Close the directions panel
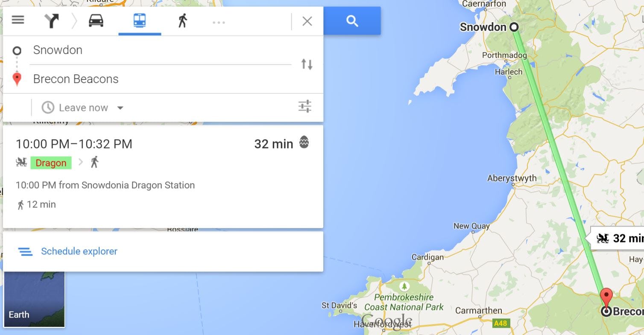The height and width of the screenshot is (335, 644). (x=307, y=21)
